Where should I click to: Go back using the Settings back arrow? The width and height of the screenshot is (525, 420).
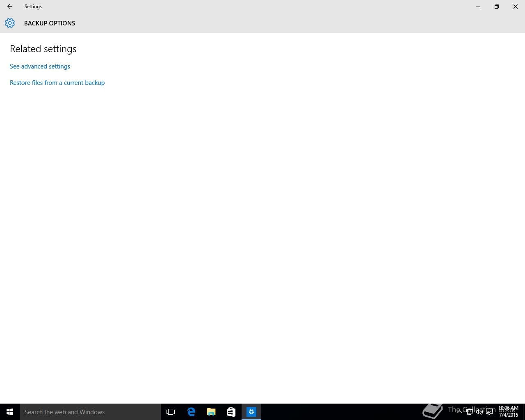10,7
